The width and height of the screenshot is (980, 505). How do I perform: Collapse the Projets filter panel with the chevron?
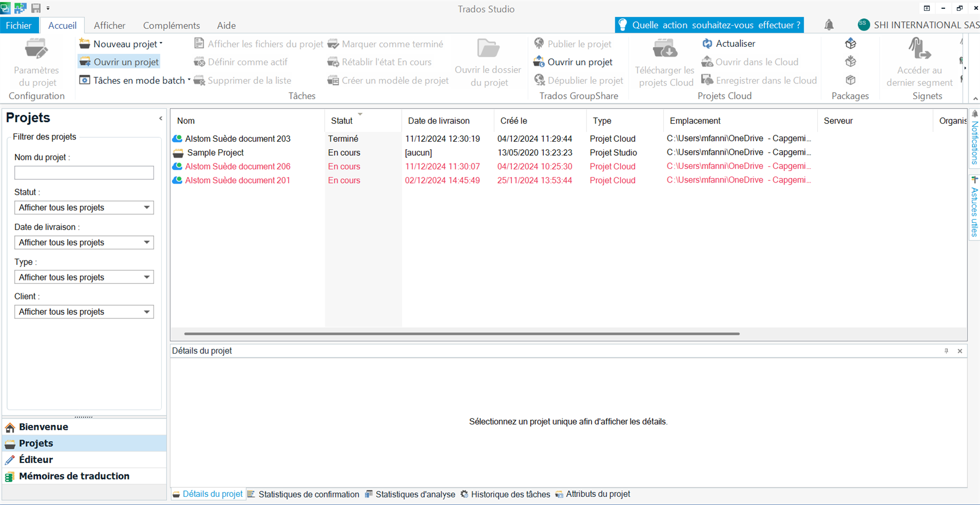[160, 118]
